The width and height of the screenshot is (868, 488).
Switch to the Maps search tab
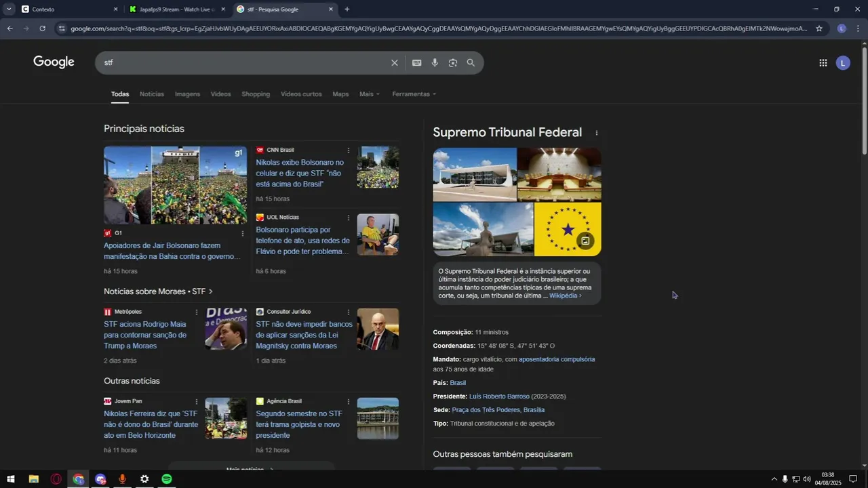[340, 94]
